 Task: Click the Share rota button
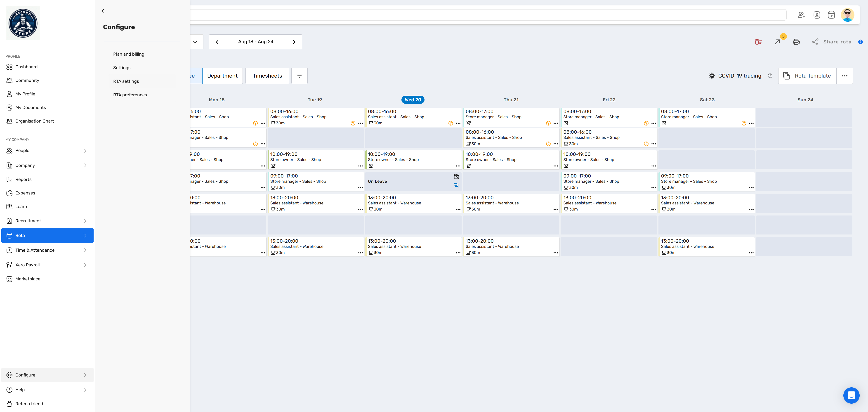click(832, 42)
